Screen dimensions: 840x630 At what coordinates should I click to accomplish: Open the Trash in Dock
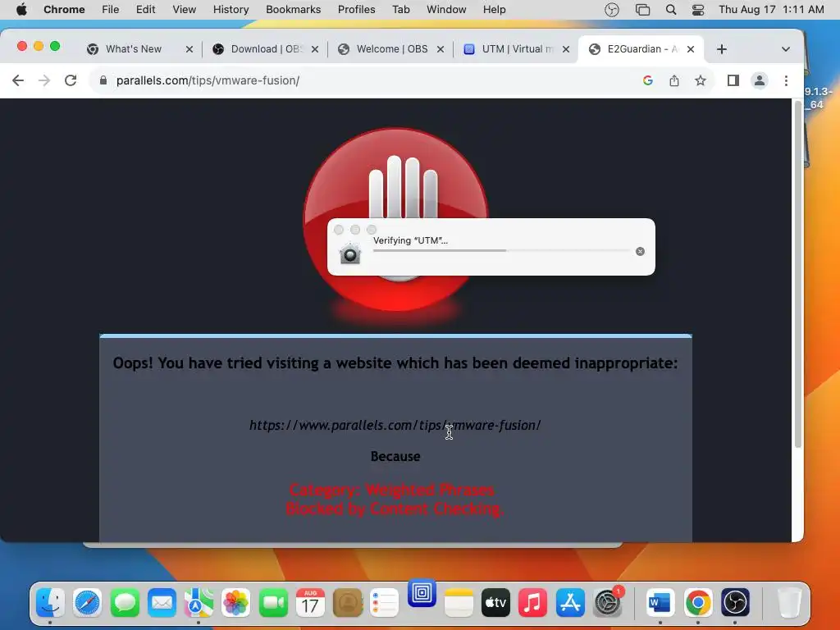[x=788, y=603]
